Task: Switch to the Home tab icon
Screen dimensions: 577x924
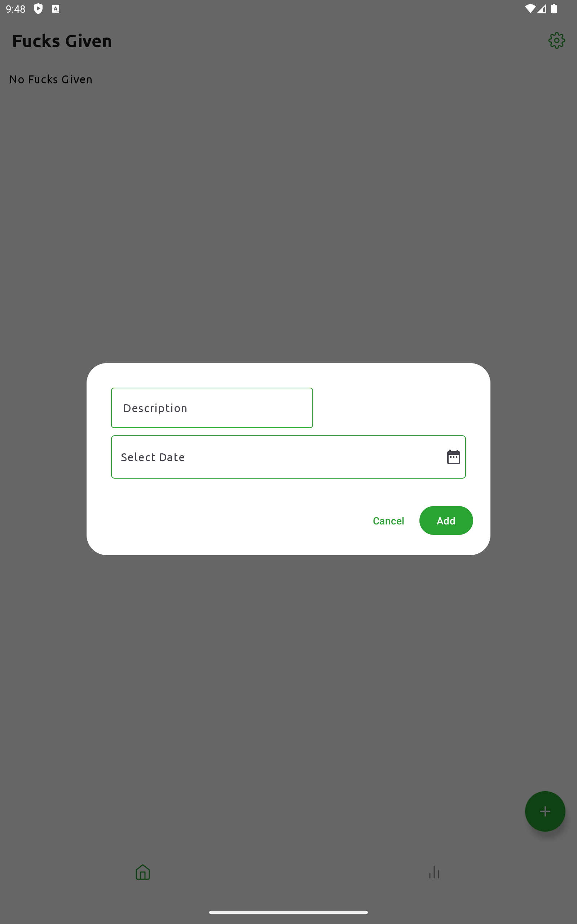Action: point(143,872)
